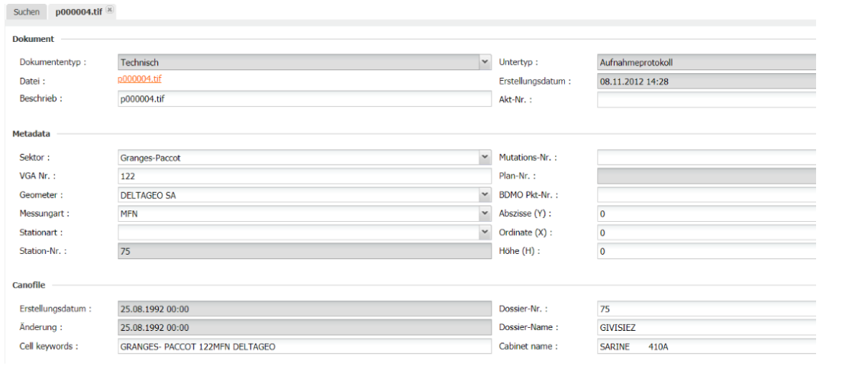Select the Cabinet name field
868x369 pixels.
[x=706, y=346]
